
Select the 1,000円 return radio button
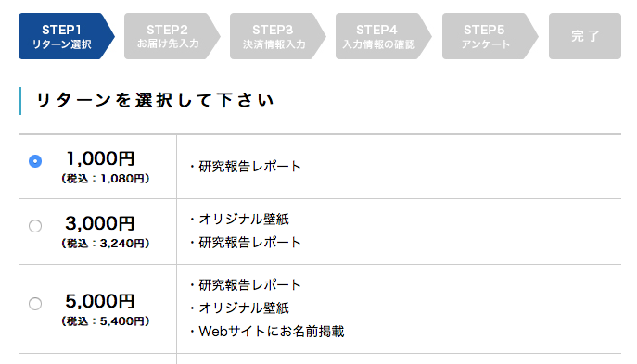35,161
